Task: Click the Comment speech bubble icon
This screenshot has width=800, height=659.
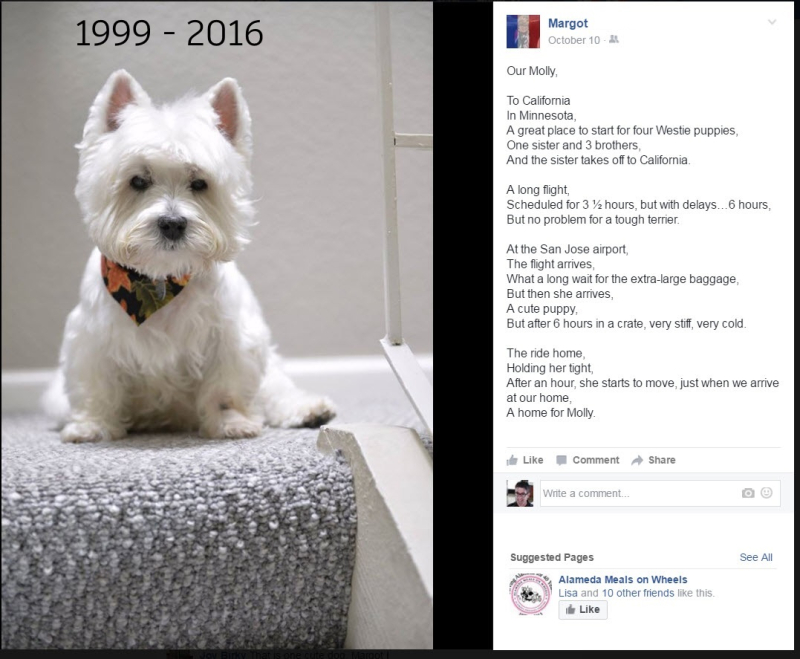Action: [x=561, y=460]
